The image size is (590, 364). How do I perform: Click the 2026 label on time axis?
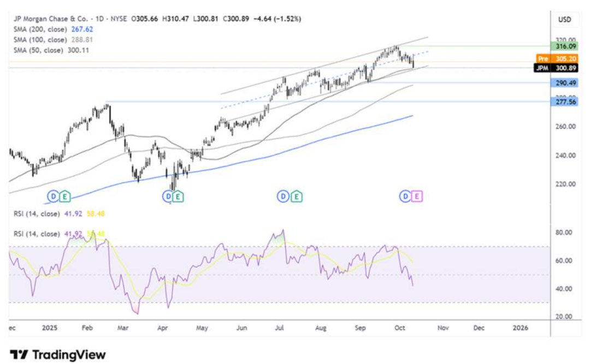pos(521,328)
